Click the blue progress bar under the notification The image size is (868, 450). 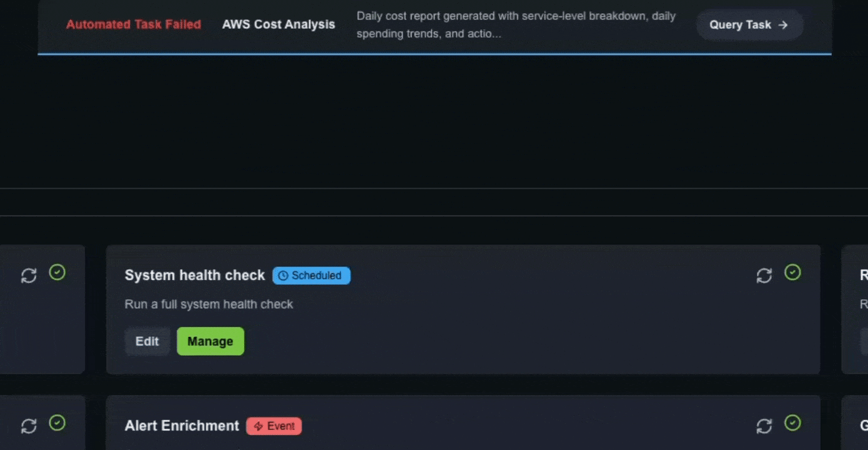(x=434, y=56)
